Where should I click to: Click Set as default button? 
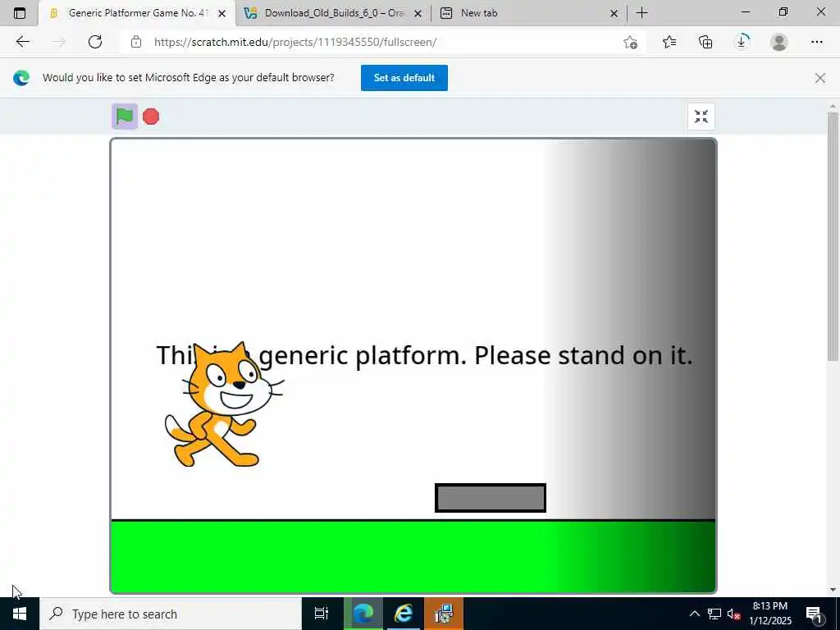pos(404,78)
